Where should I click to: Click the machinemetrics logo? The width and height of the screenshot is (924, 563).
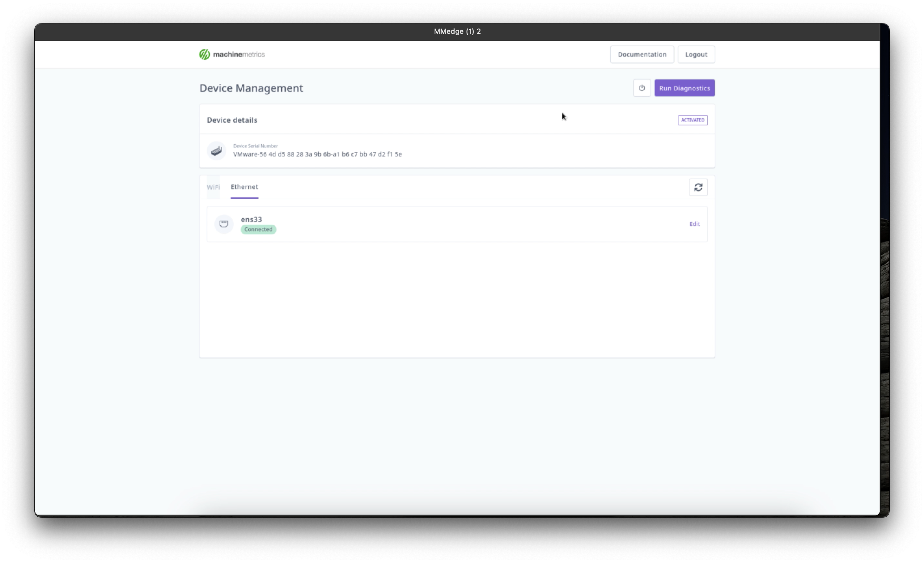(231, 54)
